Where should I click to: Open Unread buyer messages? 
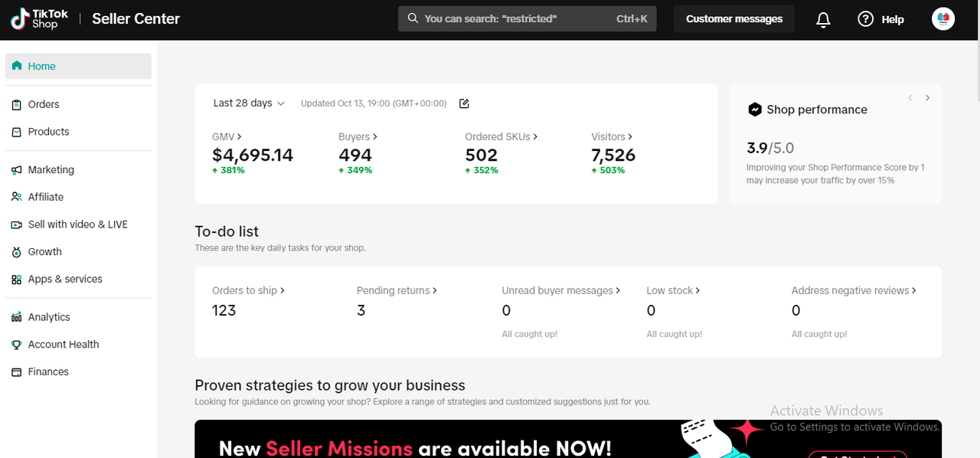[x=560, y=291]
